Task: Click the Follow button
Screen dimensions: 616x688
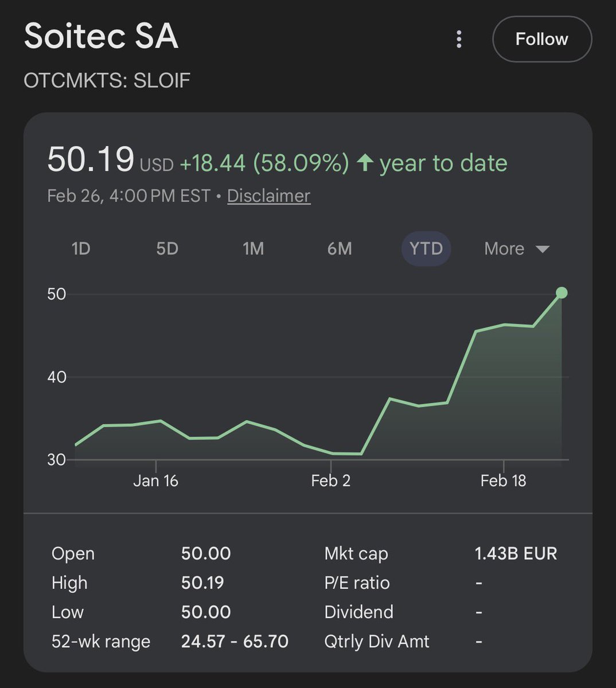Action: tap(542, 39)
